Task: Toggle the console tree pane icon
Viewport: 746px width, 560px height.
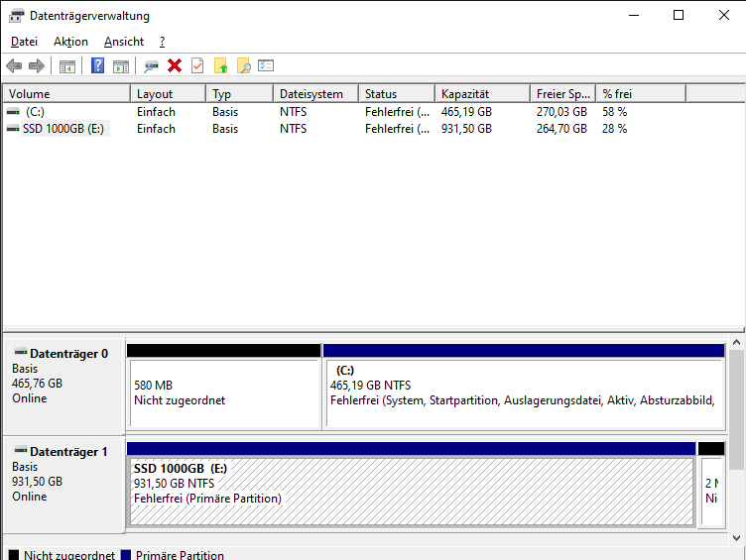Action: [67, 66]
